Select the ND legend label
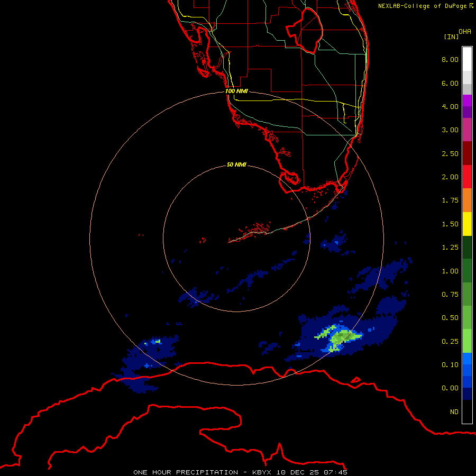The height and width of the screenshot is (476, 476). (454, 412)
